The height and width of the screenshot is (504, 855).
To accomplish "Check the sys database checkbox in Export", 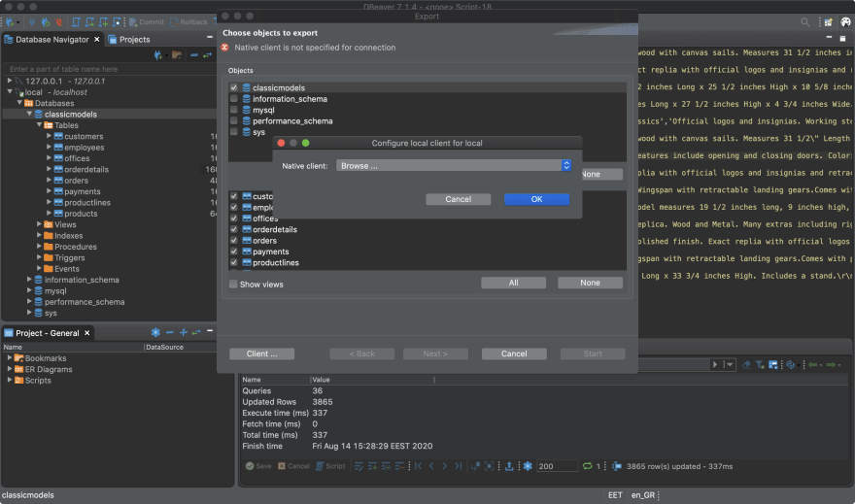I will point(234,132).
